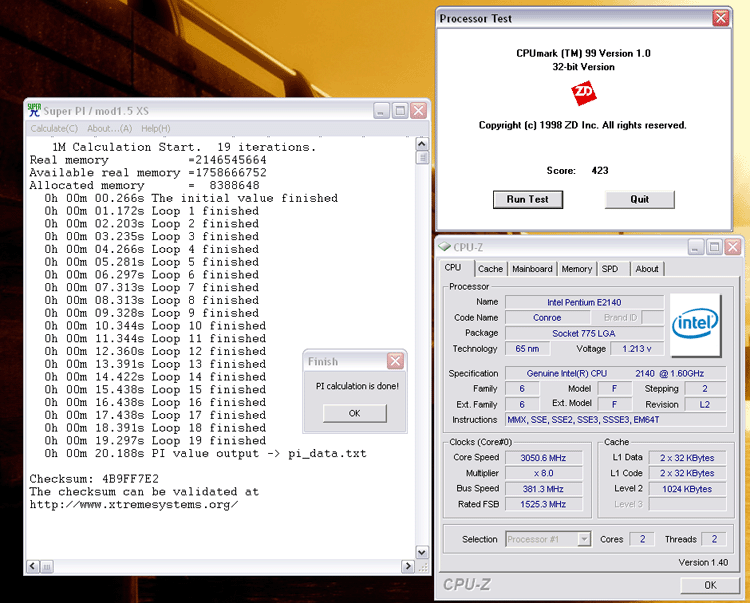Switch to the Cache tab
This screenshot has width=750, height=603.
[490, 269]
